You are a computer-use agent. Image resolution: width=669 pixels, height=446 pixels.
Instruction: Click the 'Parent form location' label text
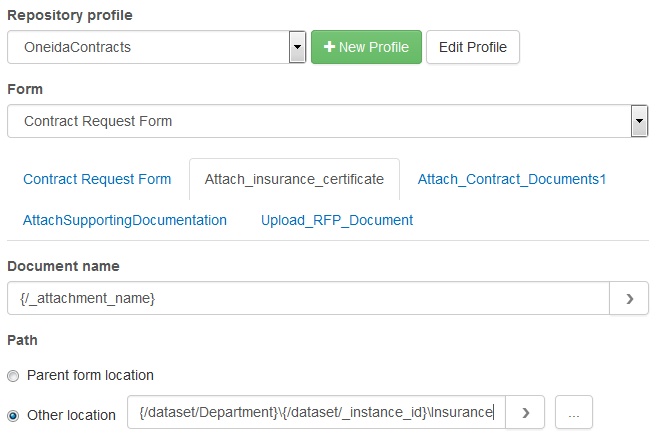(90, 376)
